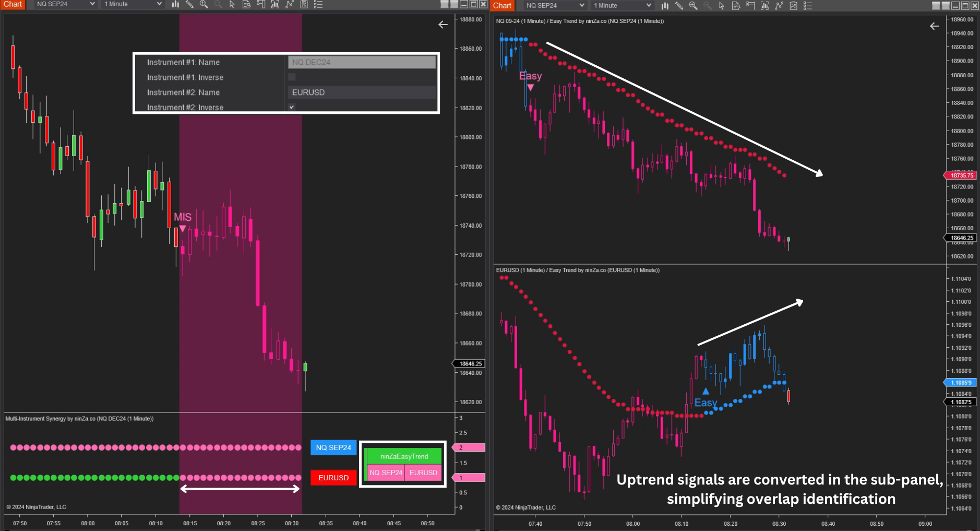Click the EURUSD instrument name input field
The image size is (980, 531).
click(362, 92)
